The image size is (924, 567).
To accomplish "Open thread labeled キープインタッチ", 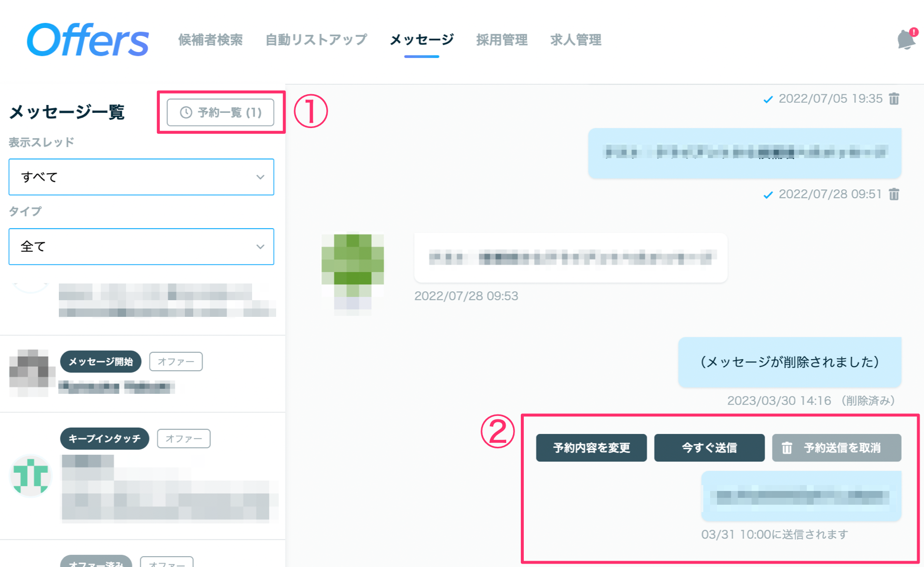I will tap(142, 476).
